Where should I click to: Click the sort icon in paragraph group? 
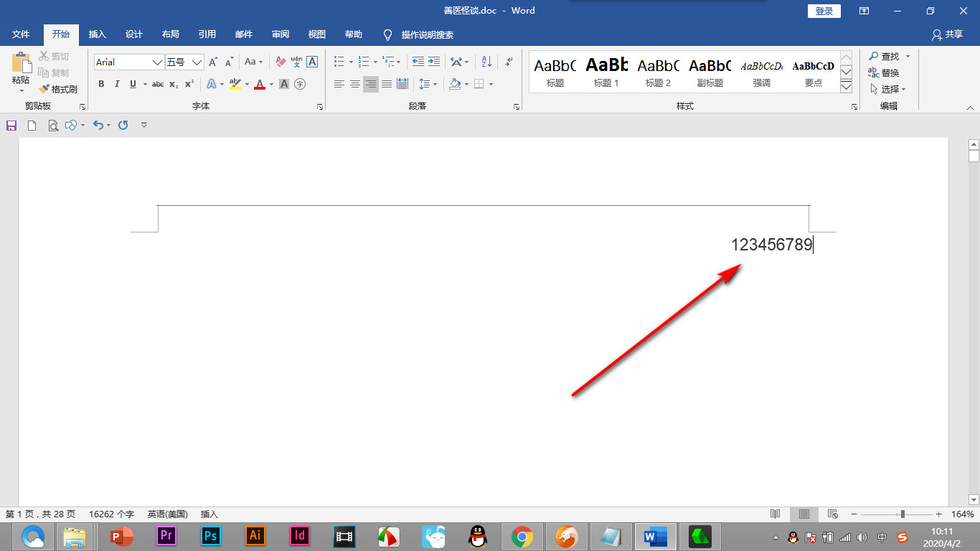click(486, 62)
